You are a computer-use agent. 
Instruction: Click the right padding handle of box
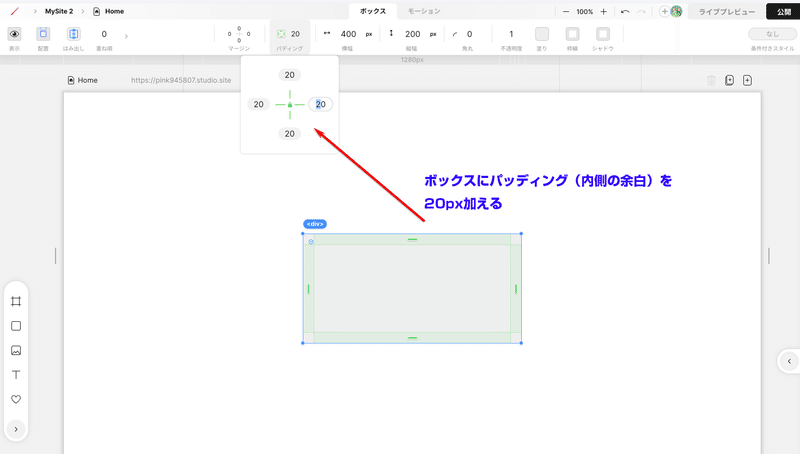[516, 289]
